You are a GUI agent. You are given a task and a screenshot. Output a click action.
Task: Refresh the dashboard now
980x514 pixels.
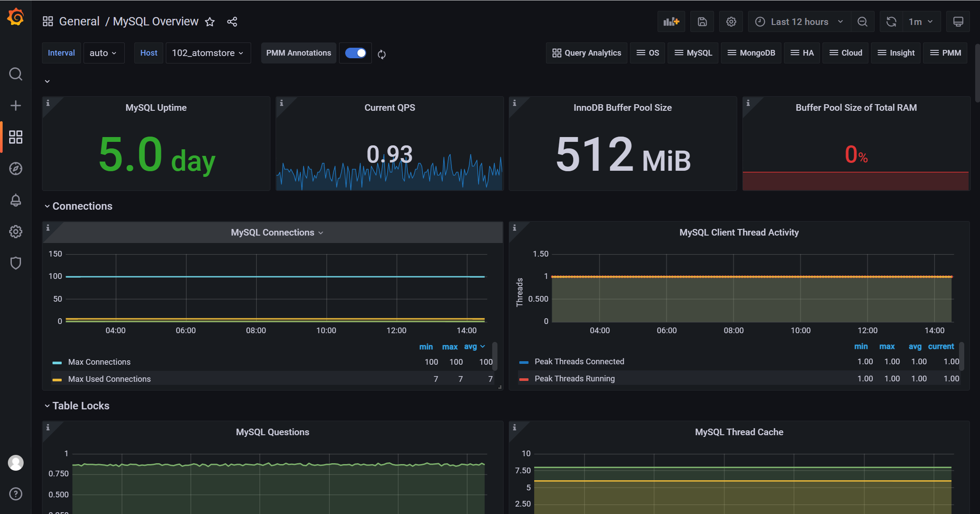(x=891, y=21)
